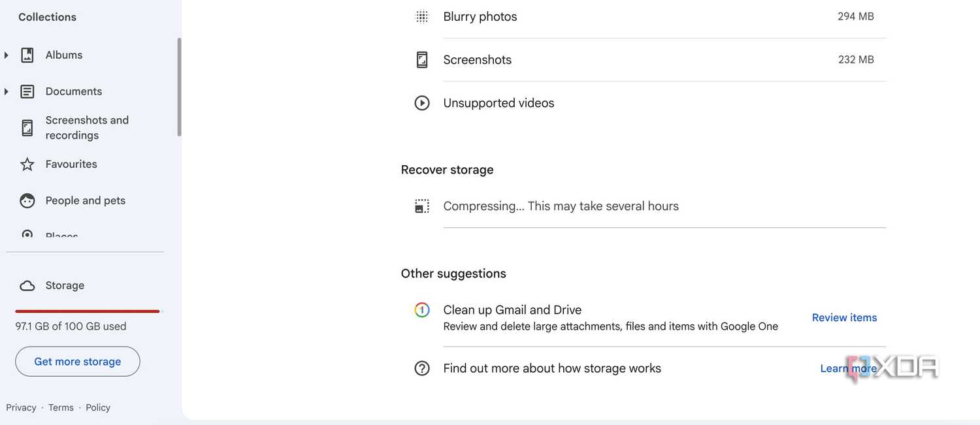Open the Terms link
The image size is (980, 425).
pyautogui.click(x=61, y=407)
